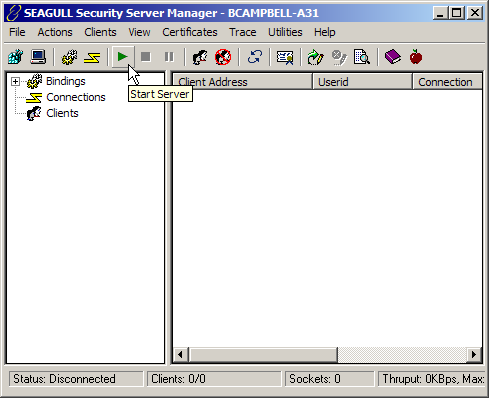The width and height of the screenshot is (489, 398).
Task: Open the purple help book icon
Action: [393, 57]
